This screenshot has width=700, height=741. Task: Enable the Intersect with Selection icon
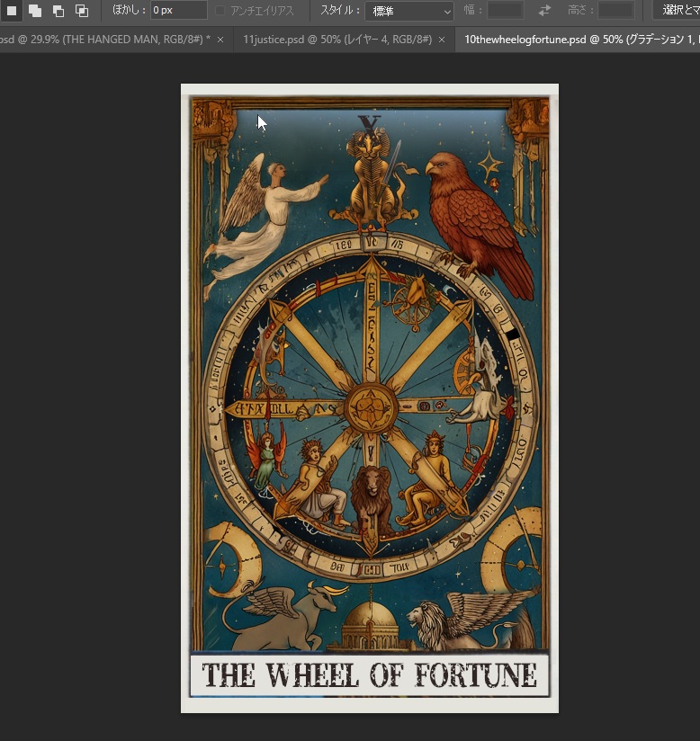[82, 11]
